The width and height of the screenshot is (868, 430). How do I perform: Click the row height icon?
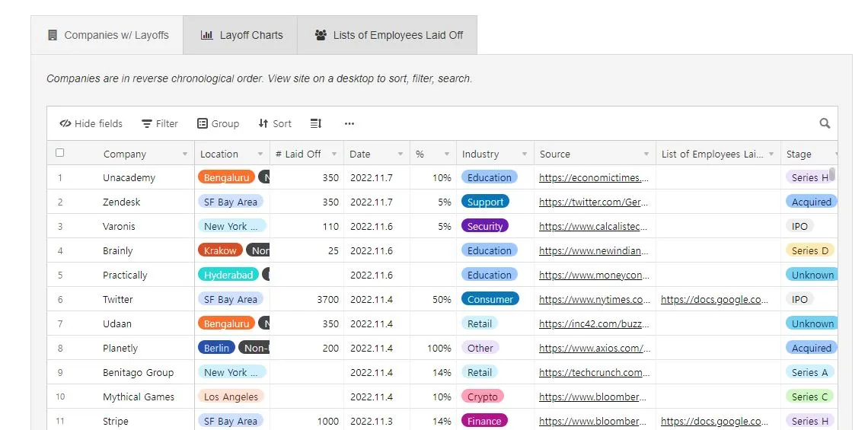click(x=315, y=123)
